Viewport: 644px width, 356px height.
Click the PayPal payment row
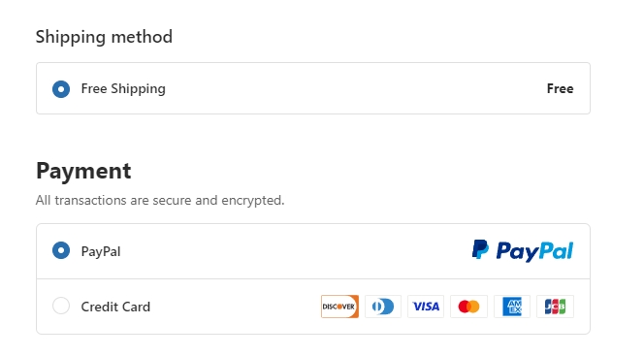313,251
